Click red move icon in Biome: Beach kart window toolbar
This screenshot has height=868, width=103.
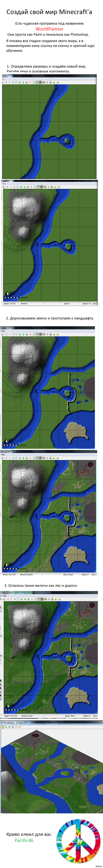(x=30, y=458)
